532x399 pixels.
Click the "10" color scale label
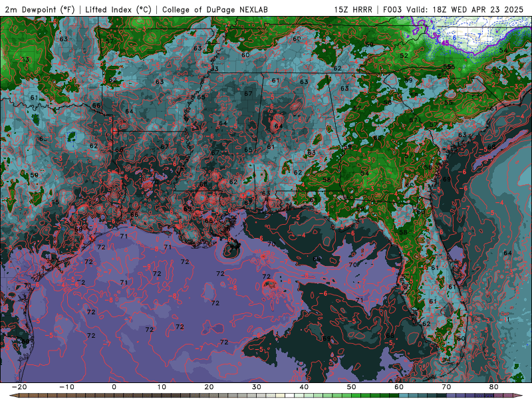click(x=162, y=387)
